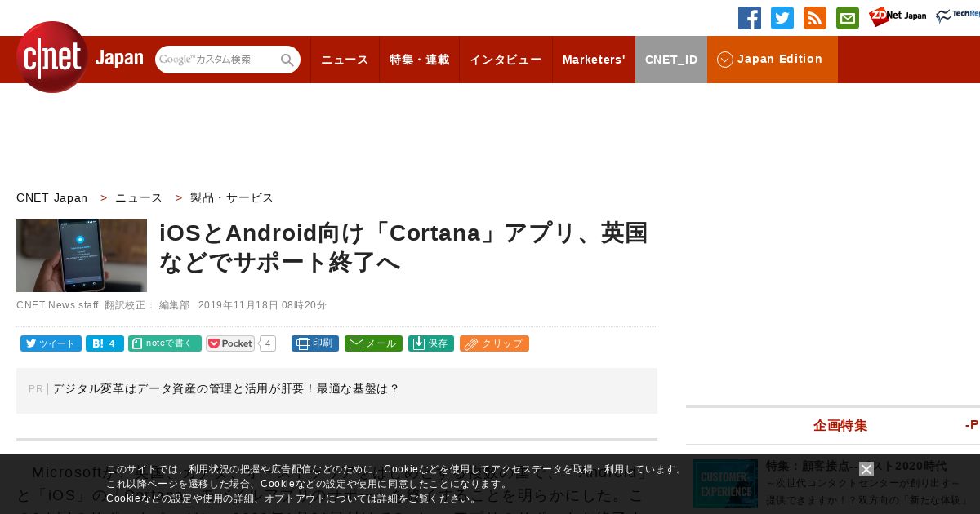Open the Twitter icon in the header
Image resolution: width=980 pixels, height=514 pixels.
(x=782, y=18)
